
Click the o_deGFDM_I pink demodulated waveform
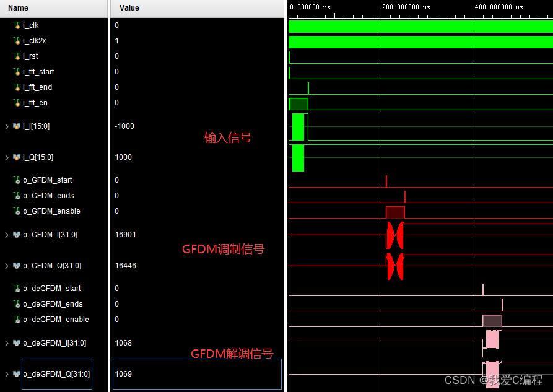pos(492,339)
